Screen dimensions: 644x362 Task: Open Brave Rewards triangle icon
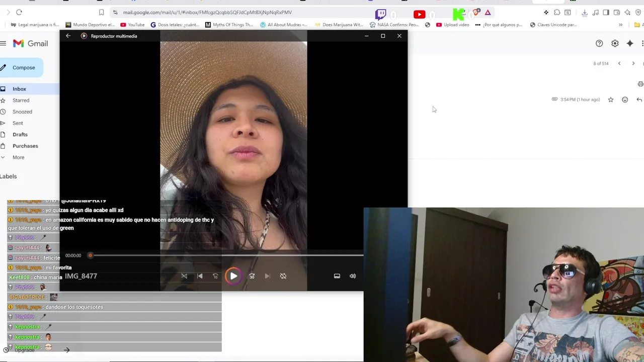[x=488, y=12]
